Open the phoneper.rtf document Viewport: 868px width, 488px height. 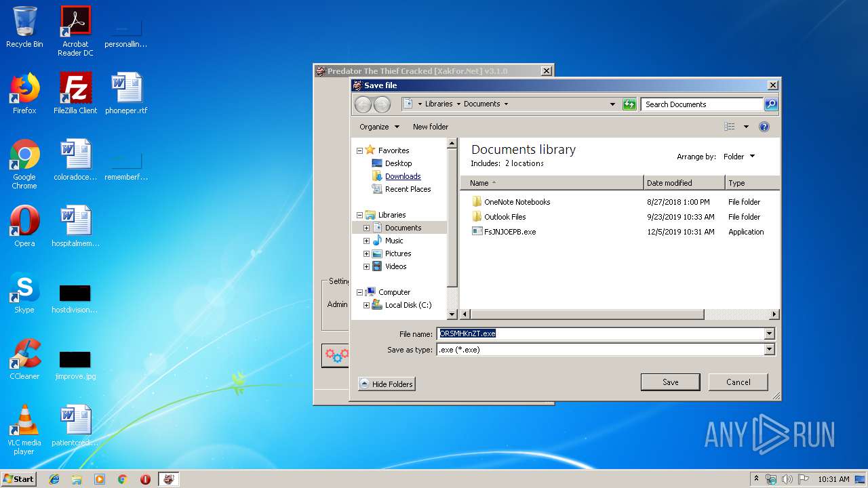coord(126,94)
